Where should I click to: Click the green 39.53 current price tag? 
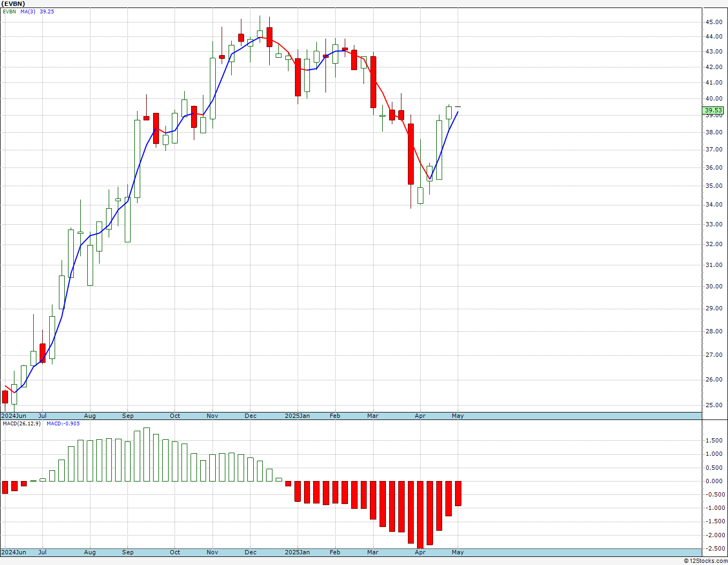(713, 110)
